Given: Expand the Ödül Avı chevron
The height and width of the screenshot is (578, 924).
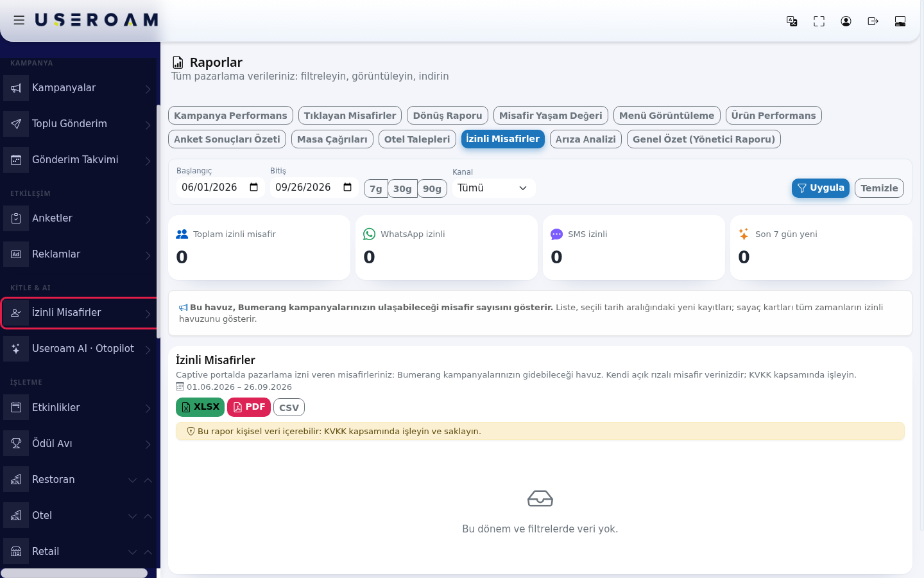Looking at the screenshot, I should tap(148, 444).
